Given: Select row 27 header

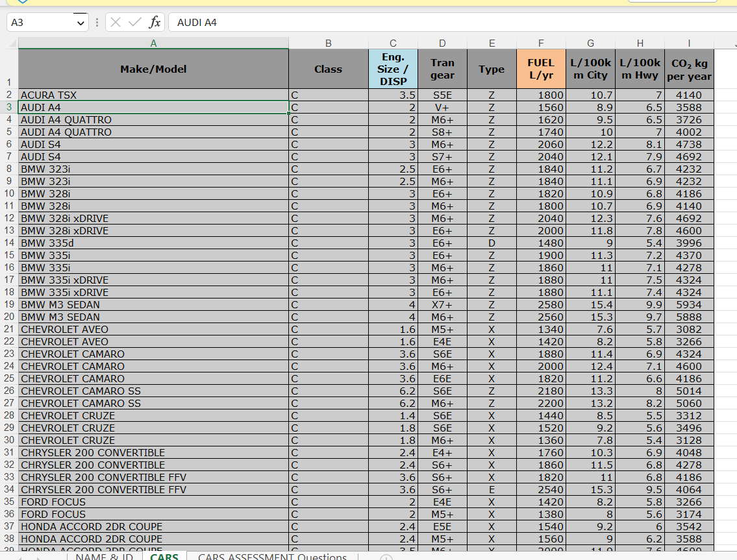Looking at the screenshot, I should point(9,403).
